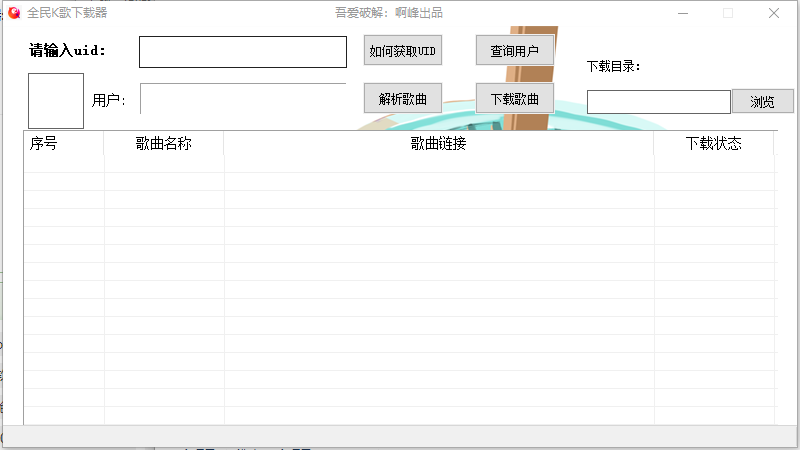Viewport: 800px width, 450px height.
Task: Click the 歌曲名称 column header
Action: coord(163,143)
